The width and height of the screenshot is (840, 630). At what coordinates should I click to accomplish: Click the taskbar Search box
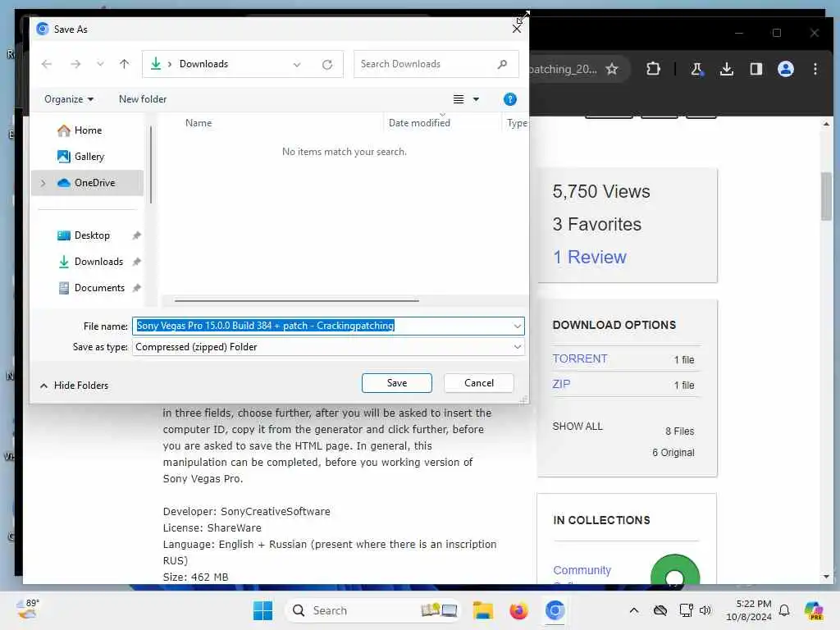(373, 610)
